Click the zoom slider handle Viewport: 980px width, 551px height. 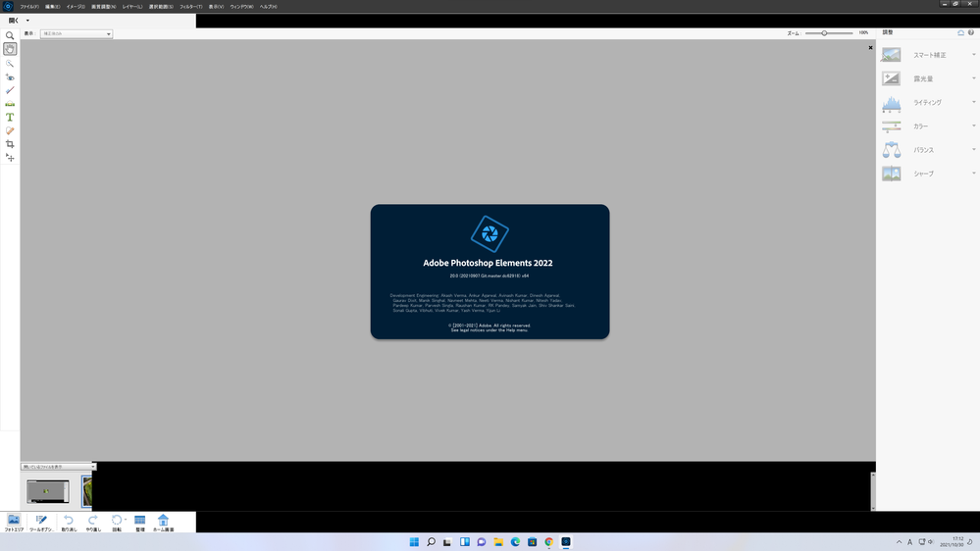point(824,33)
